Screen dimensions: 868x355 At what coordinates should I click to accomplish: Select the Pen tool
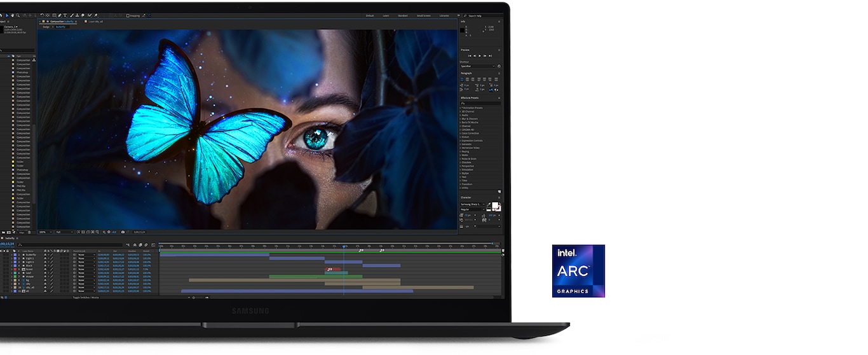60,15
